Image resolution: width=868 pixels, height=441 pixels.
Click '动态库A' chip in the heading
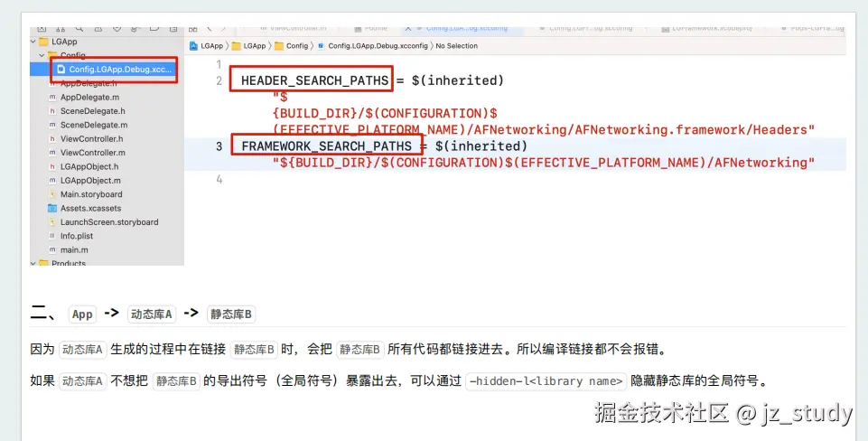tap(151, 314)
